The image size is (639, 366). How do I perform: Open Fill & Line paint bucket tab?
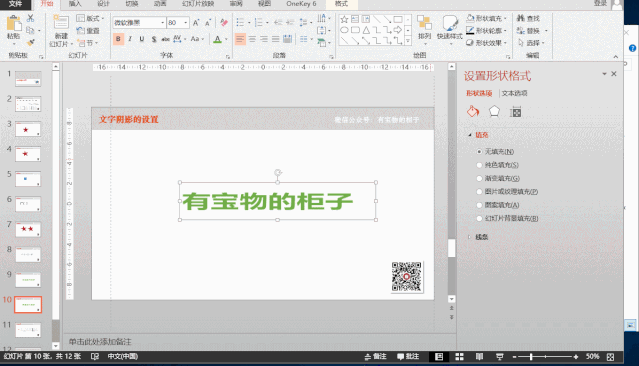473,111
